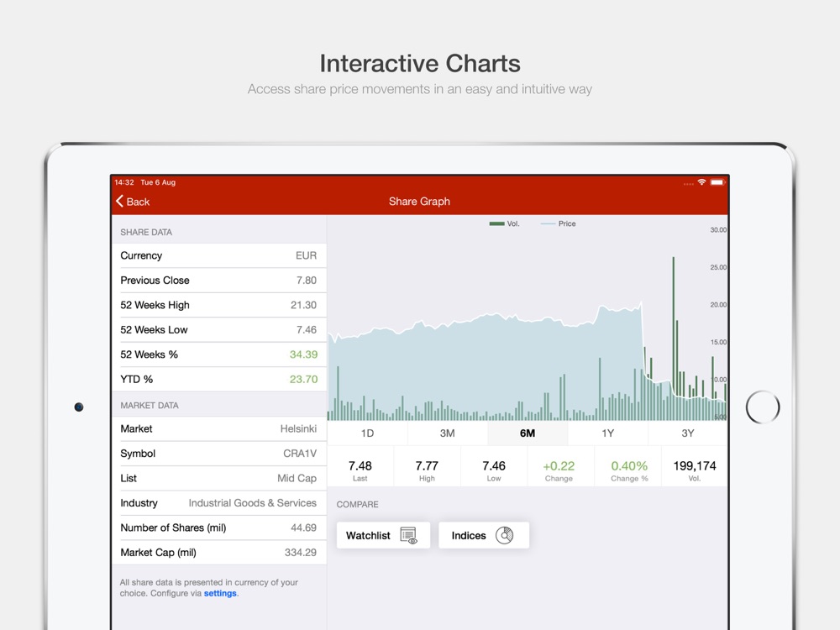Click the 20.00 axis label
This screenshot has height=630, width=840.
[718, 305]
